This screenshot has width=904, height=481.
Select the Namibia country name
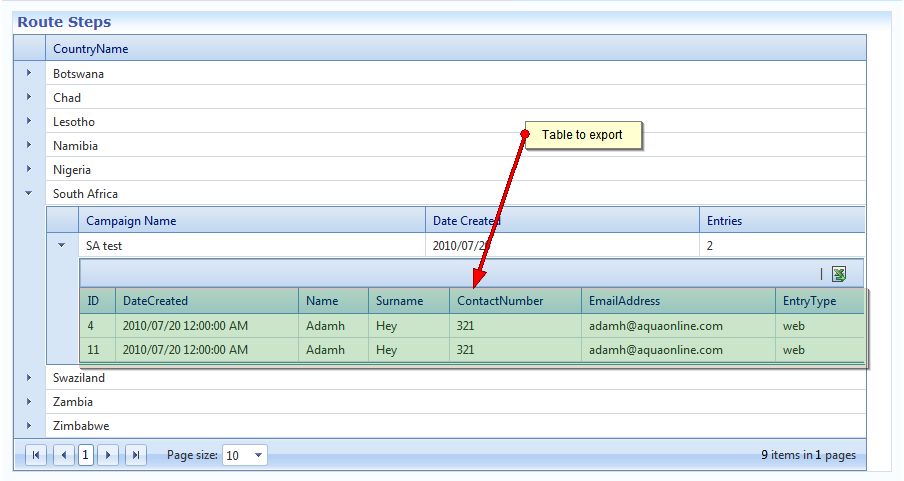(75, 146)
